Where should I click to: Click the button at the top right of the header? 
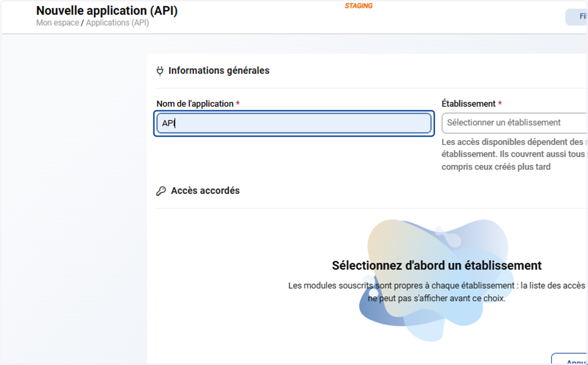pyautogui.click(x=577, y=17)
